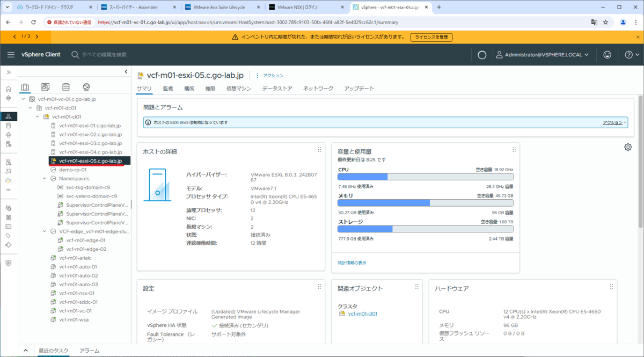Click the CPU usage bar
This screenshot has width=644, height=357.
[x=426, y=177]
